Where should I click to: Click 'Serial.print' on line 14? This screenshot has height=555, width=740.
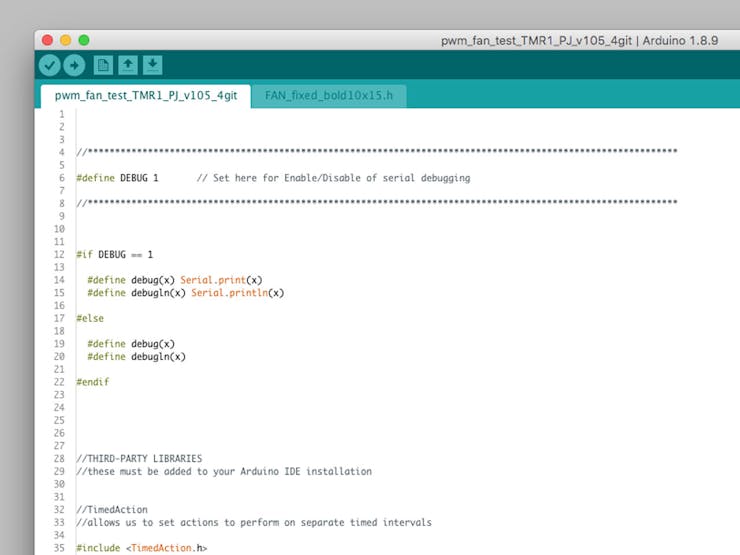[x=213, y=280]
